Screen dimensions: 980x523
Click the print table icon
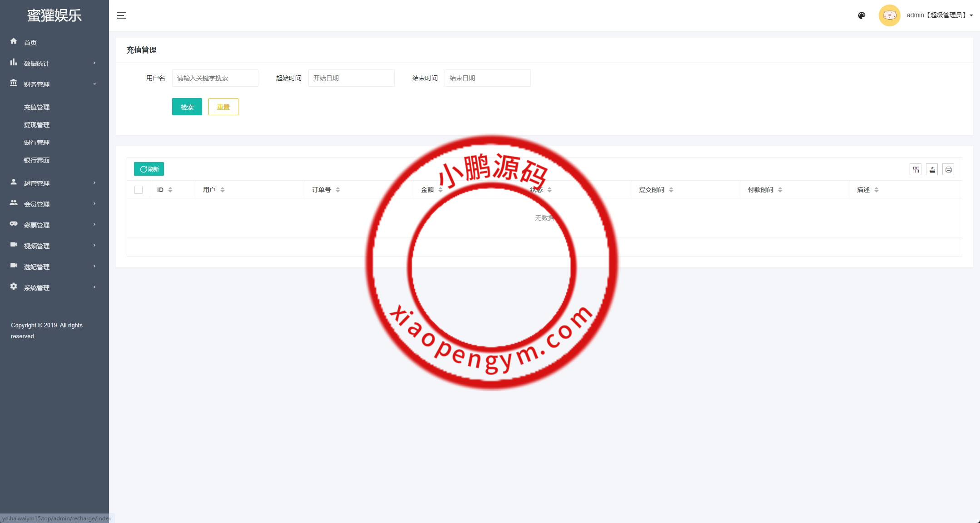point(948,170)
